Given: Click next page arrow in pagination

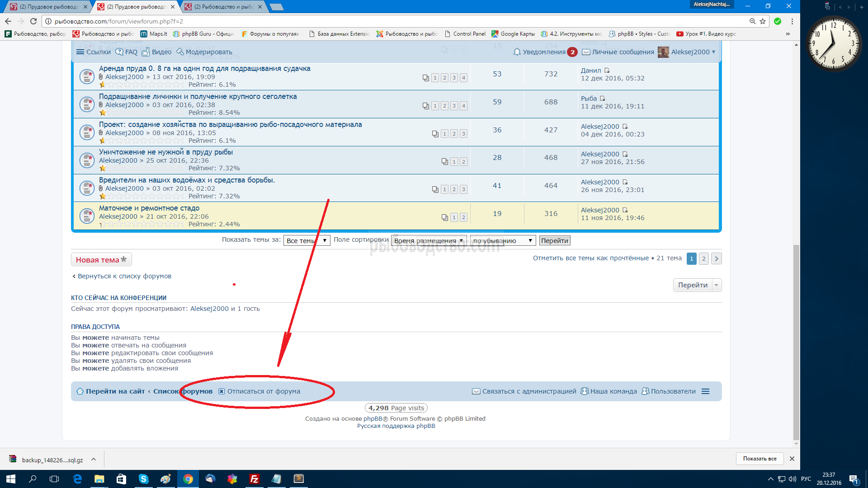Looking at the screenshot, I should pos(716,258).
